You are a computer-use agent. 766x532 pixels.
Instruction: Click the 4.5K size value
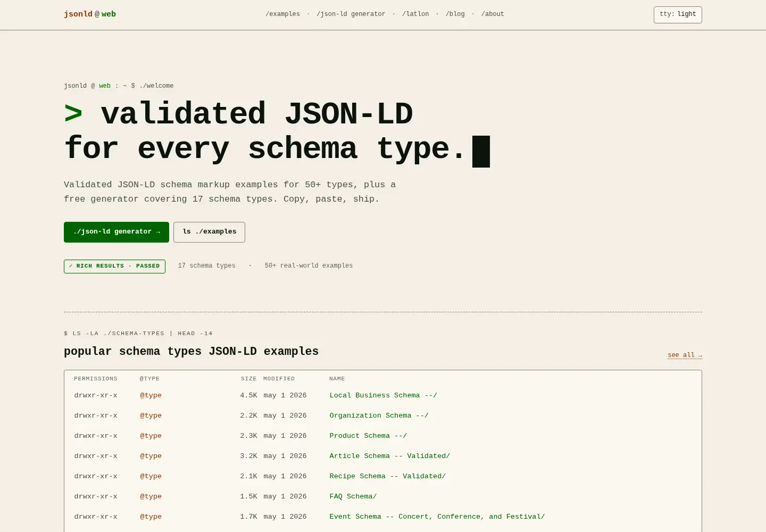click(x=248, y=395)
